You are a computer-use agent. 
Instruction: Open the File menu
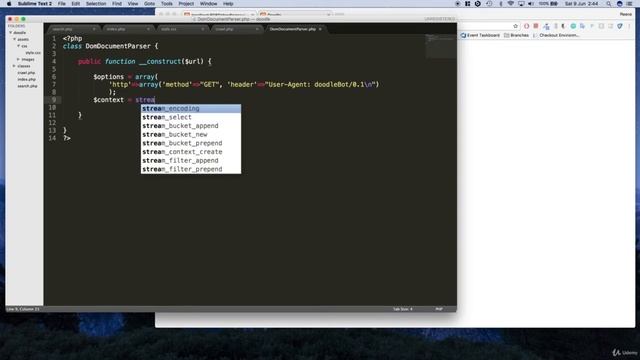(x=62, y=4)
